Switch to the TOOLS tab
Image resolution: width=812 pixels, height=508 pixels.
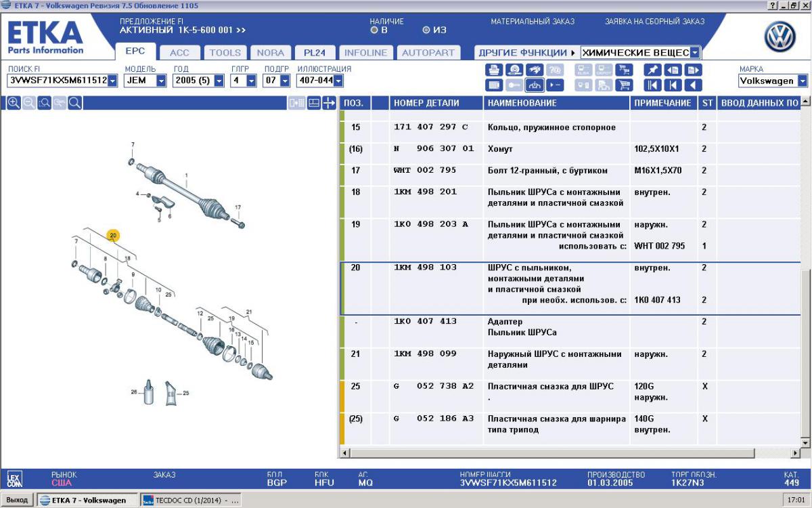(225, 53)
